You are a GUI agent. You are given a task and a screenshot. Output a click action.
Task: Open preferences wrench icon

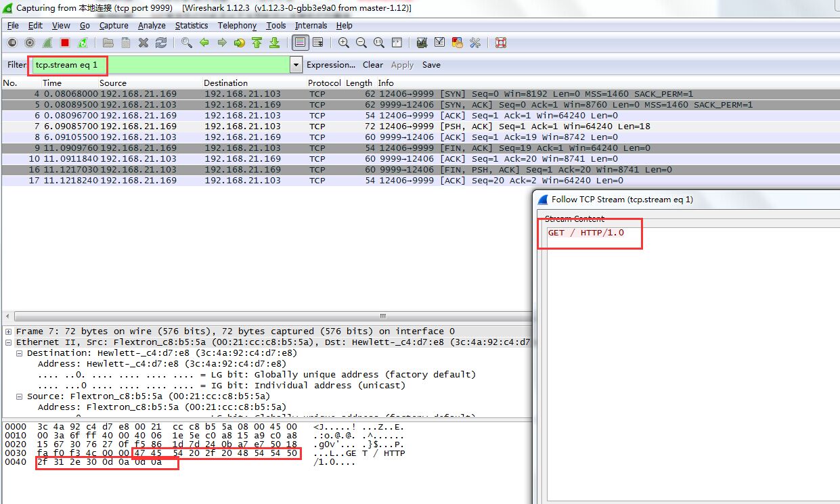pyautogui.click(x=475, y=43)
